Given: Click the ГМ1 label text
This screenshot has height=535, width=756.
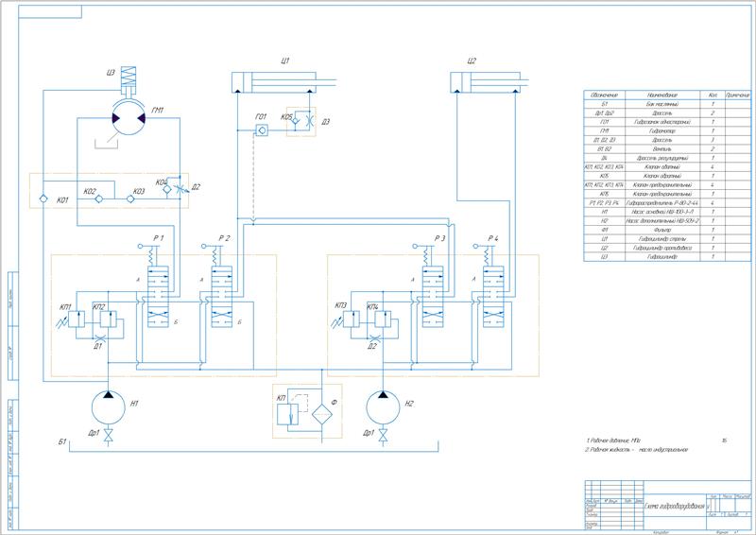Looking at the screenshot, I should pos(158,111).
